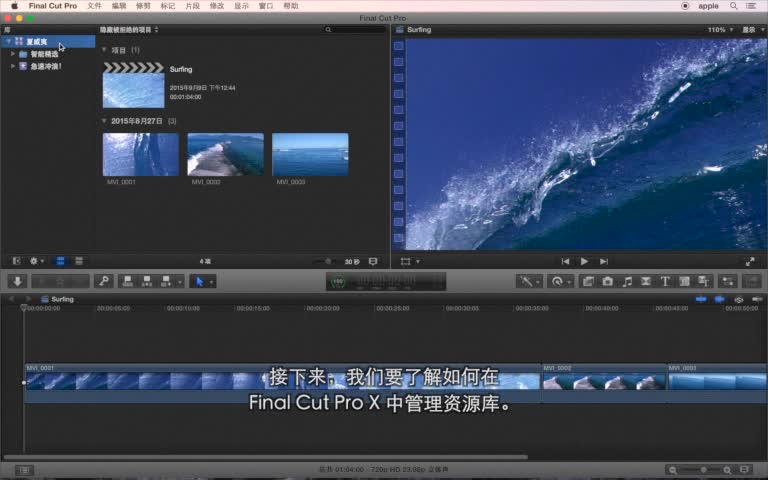Go to previous edit in viewer

565,262
